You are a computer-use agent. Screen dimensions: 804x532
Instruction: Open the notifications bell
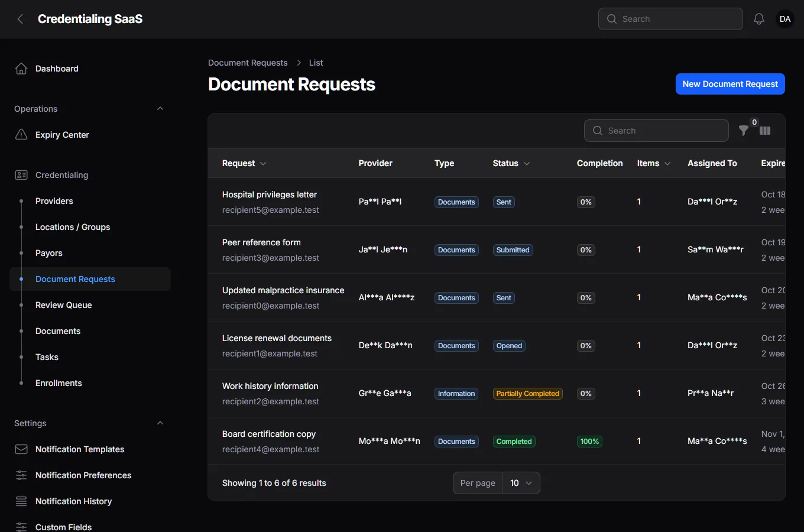tap(759, 19)
